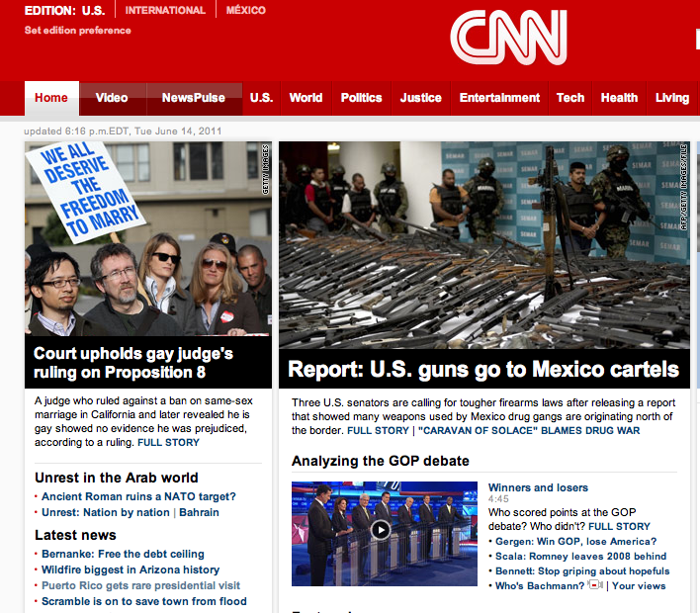Viewport: 700px width, 613px height.
Task: Click the CNN logo
Action: tap(508, 39)
